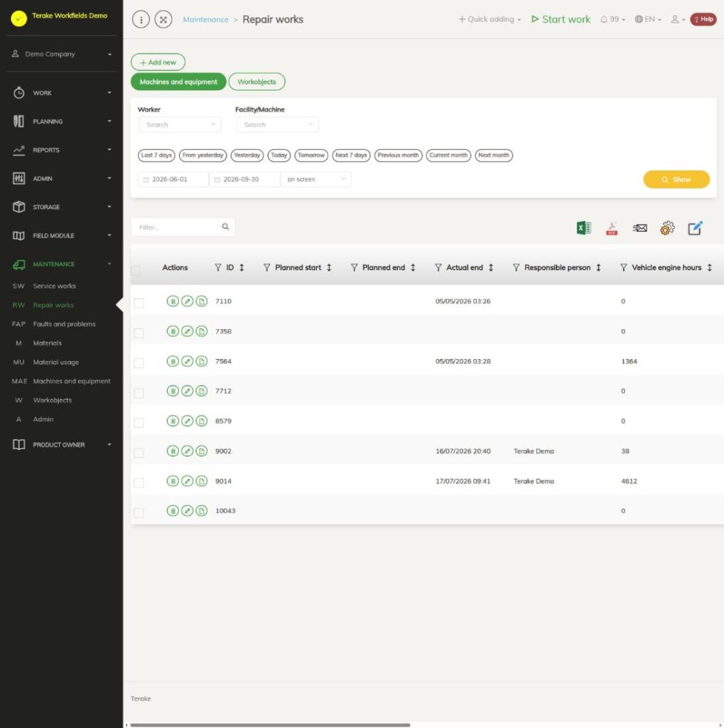The image size is (724, 728).
Task: Export table to Excel
Action: pos(583,228)
